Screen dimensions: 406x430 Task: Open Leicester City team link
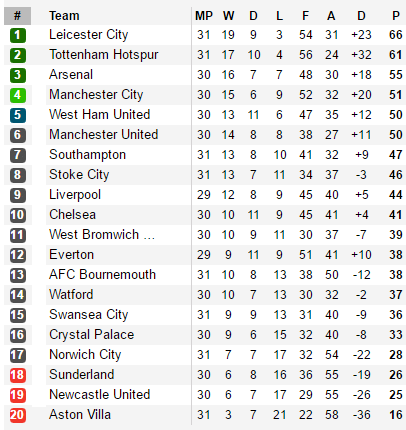click(89, 35)
